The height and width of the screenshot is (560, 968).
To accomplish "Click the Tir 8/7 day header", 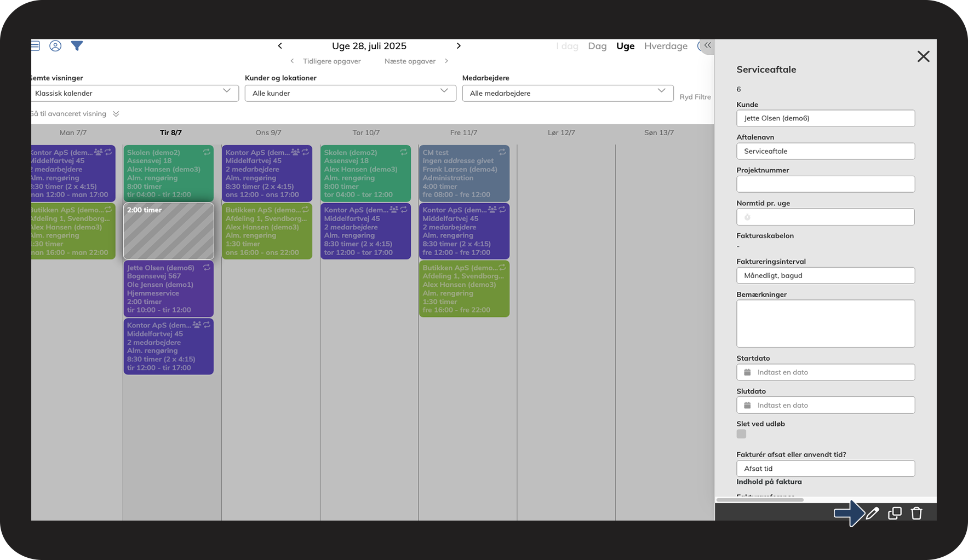I will click(x=171, y=132).
